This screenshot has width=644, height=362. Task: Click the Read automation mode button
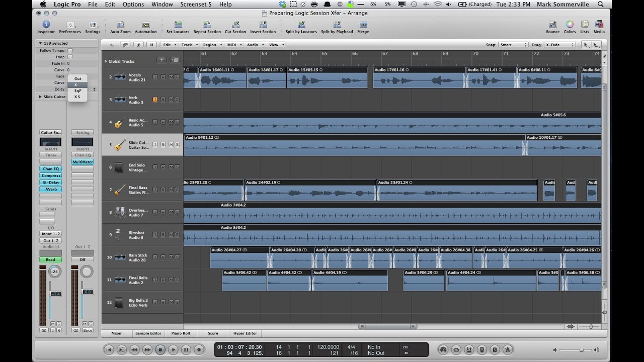pyautogui.click(x=50, y=259)
